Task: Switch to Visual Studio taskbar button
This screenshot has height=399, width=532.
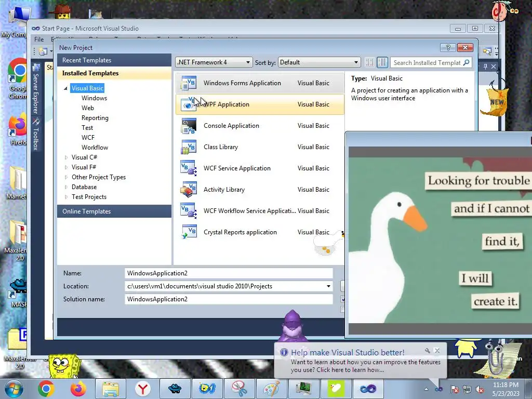Action: coord(368,389)
